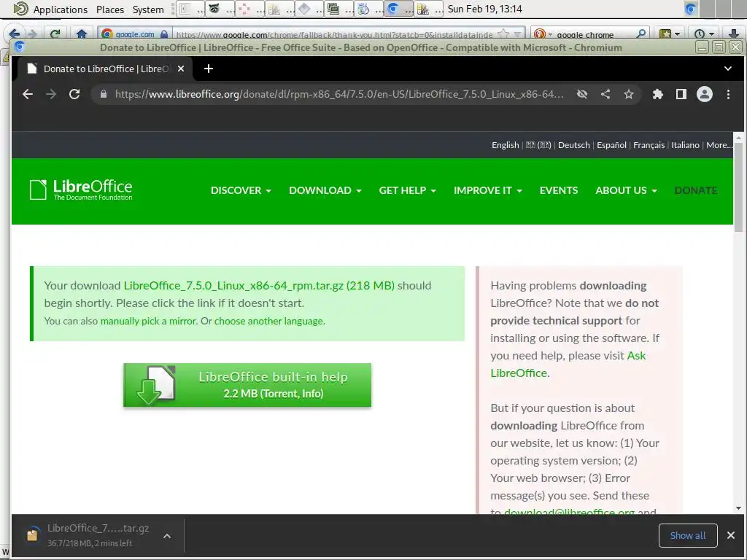Go back using the Chromium back arrow

click(28, 94)
